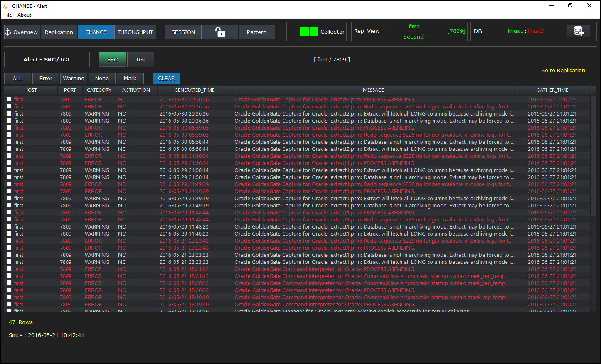Check the row 2016-05-21 23:23:43 Redo sequence 5238
601x364 pixels.
pyautogui.click(x=9, y=241)
